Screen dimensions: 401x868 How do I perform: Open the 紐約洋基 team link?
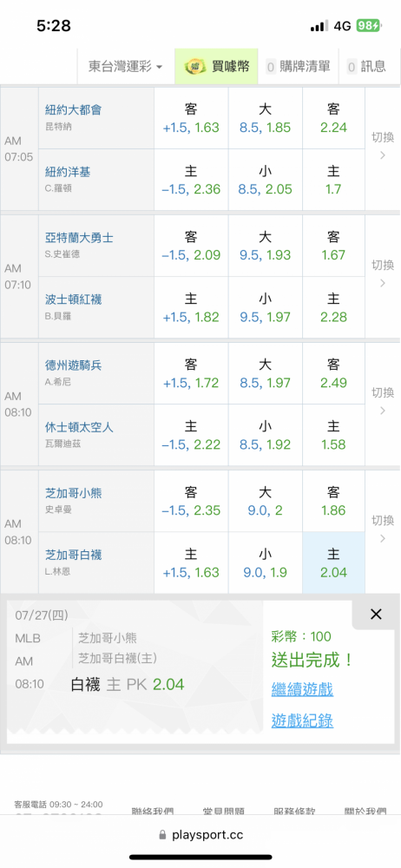pos(68,172)
